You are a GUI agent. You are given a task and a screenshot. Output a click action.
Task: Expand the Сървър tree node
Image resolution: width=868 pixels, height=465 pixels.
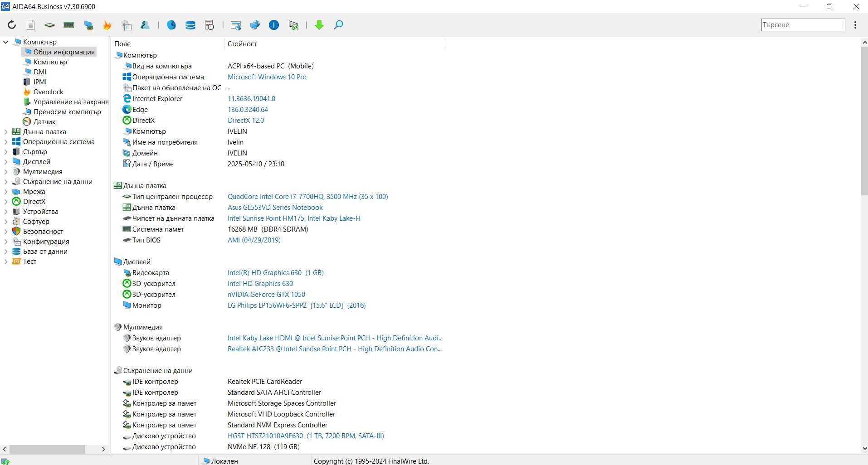[6, 152]
